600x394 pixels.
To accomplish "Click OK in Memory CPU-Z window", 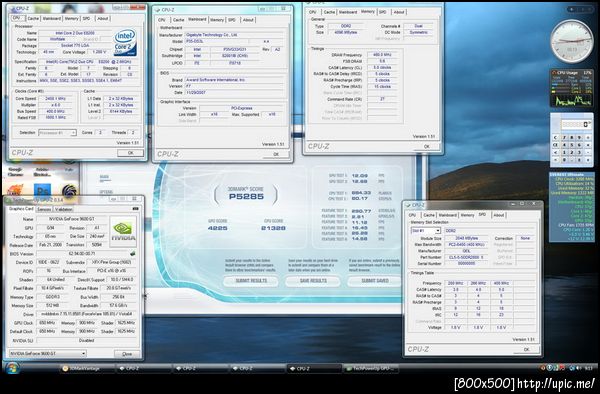I will (427, 147).
